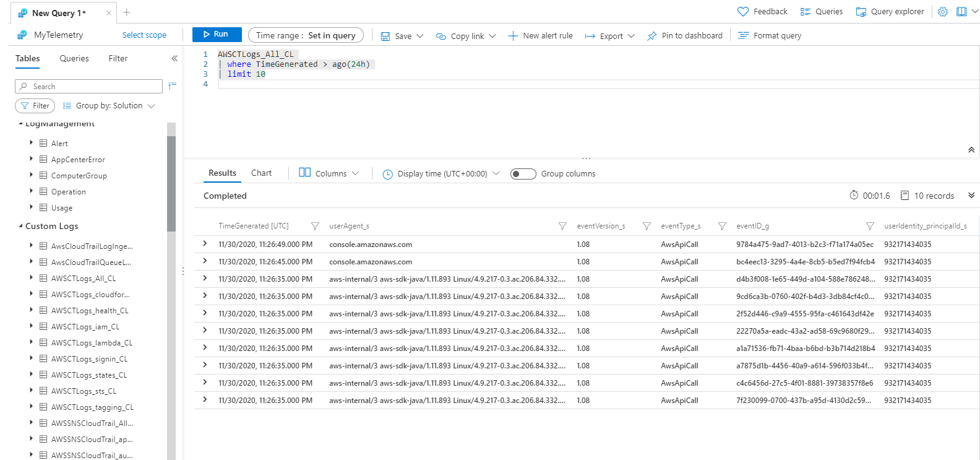The width and height of the screenshot is (980, 460).
Task: Expand the 11:26:49.000 PM result row
Action: click(205, 244)
